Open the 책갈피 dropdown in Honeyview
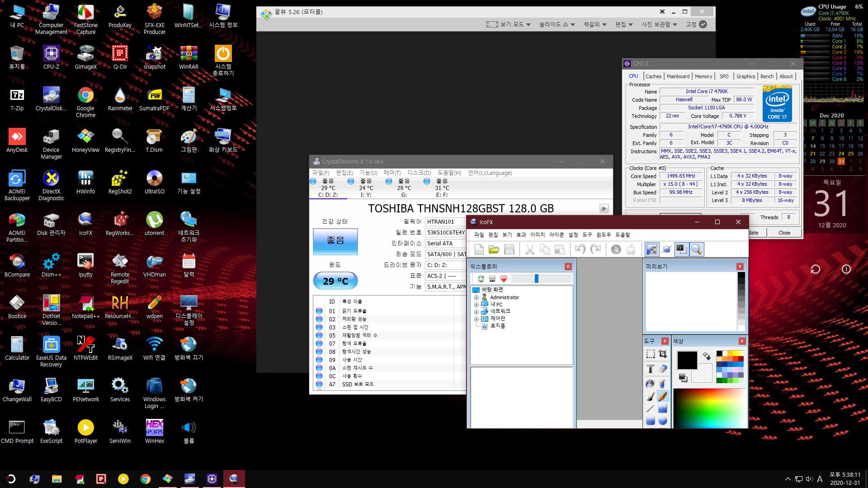Image resolution: width=868 pixels, height=488 pixels. coord(595,24)
